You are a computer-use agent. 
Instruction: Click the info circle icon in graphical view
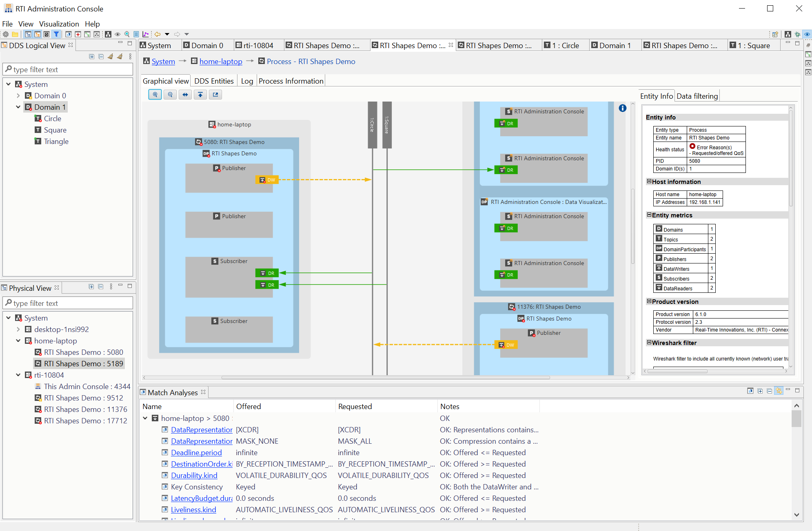622,108
